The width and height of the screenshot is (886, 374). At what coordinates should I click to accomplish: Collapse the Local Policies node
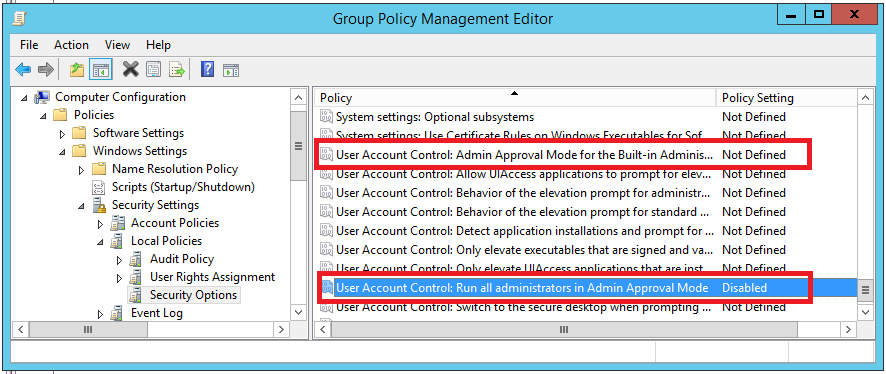coord(101,242)
